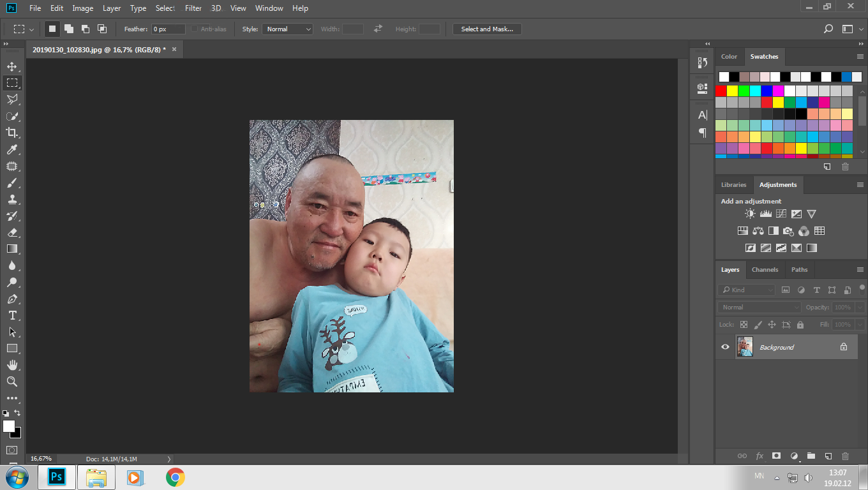Open the Filter menu

[193, 8]
